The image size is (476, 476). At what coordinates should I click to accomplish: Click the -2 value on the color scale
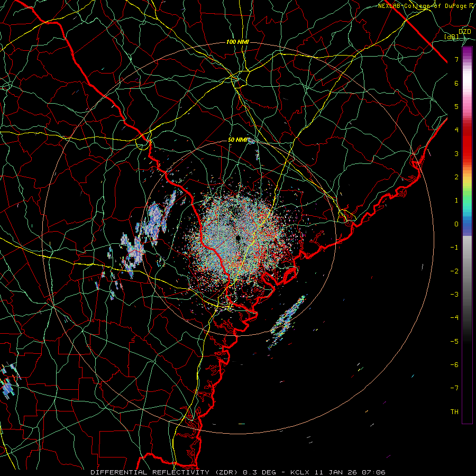(454, 271)
